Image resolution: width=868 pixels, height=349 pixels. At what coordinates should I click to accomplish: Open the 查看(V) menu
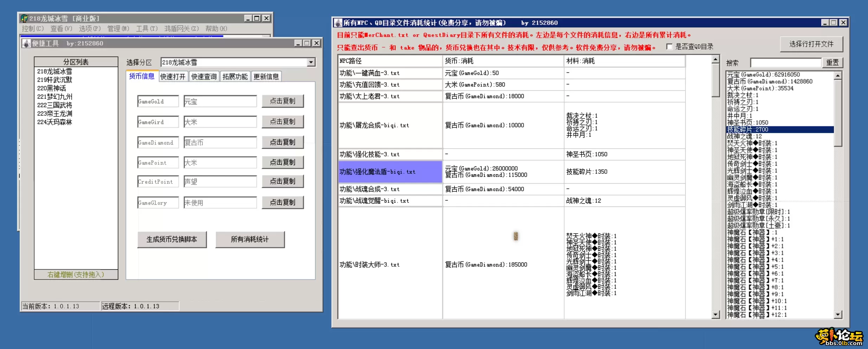61,28
